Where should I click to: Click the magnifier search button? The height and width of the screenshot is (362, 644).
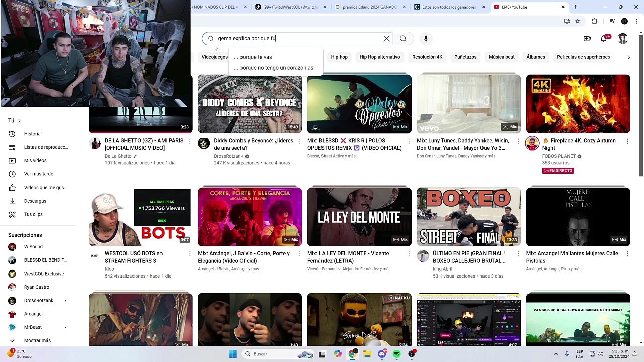[x=403, y=39]
